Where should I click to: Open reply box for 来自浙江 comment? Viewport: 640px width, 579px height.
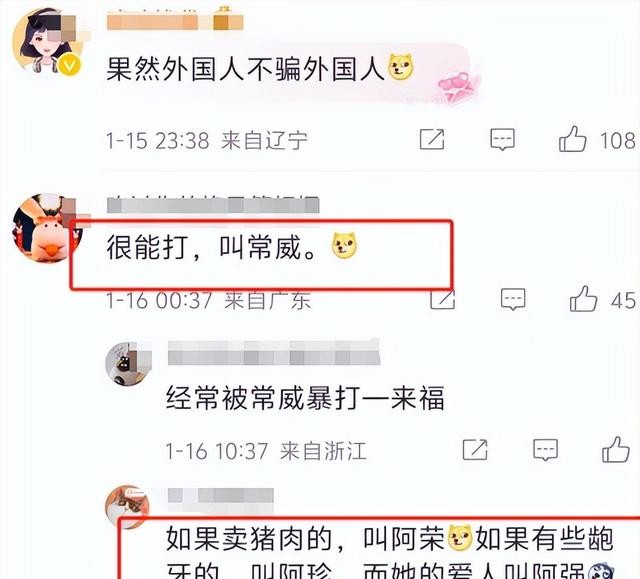[545, 450]
